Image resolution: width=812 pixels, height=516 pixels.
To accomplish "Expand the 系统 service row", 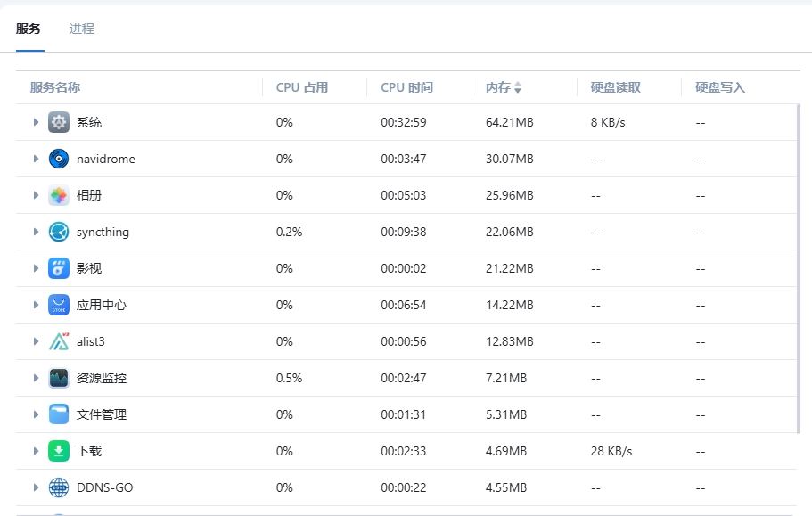I will click(x=36, y=122).
